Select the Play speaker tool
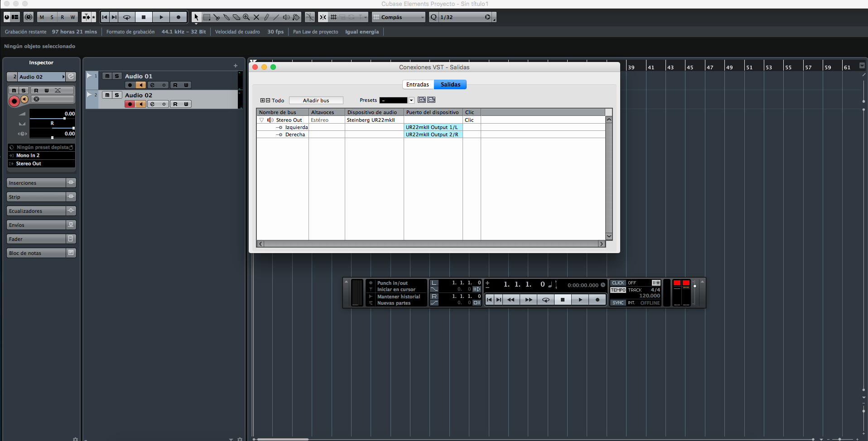The width and height of the screenshot is (868, 441). click(x=286, y=17)
